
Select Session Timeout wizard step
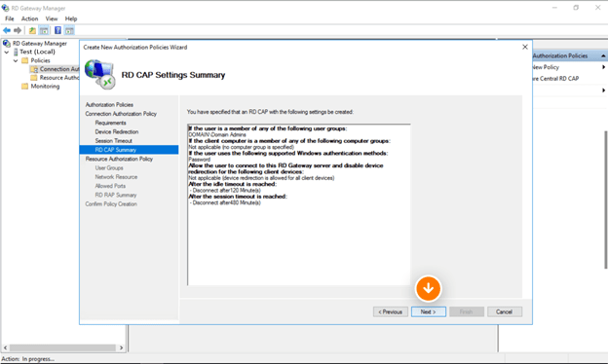(114, 140)
